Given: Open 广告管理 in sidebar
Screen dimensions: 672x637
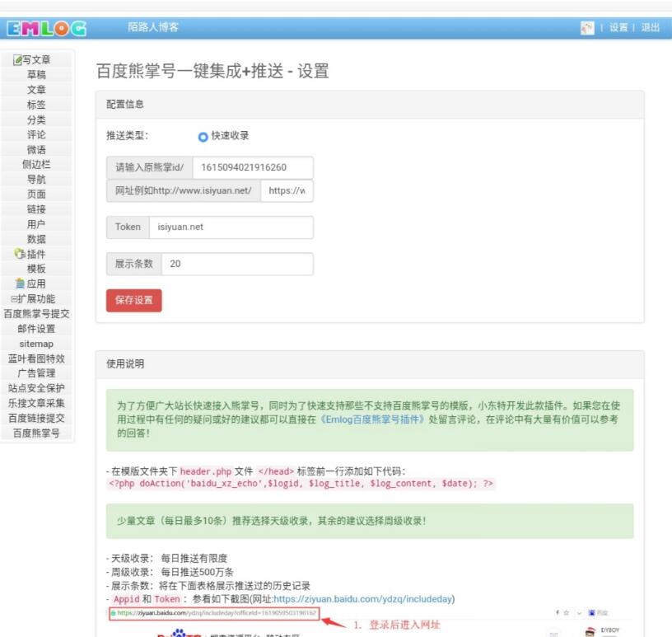Looking at the screenshot, I should point(36,373).
